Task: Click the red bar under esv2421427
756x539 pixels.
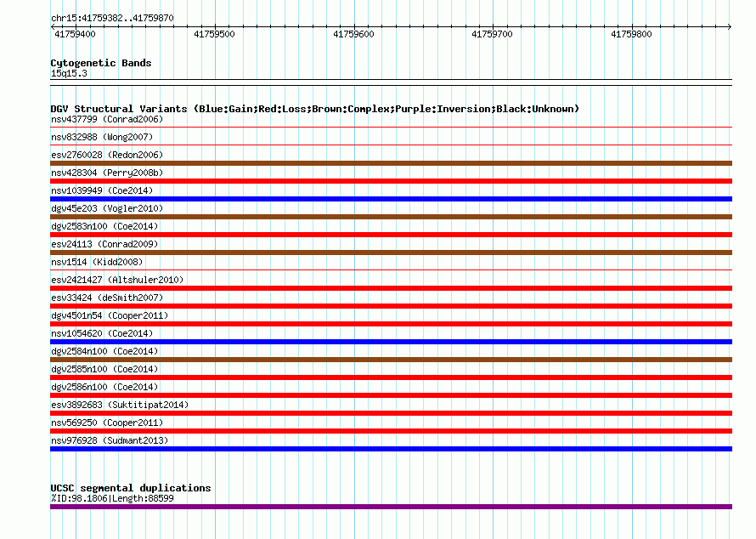Action: pos(391,288)
